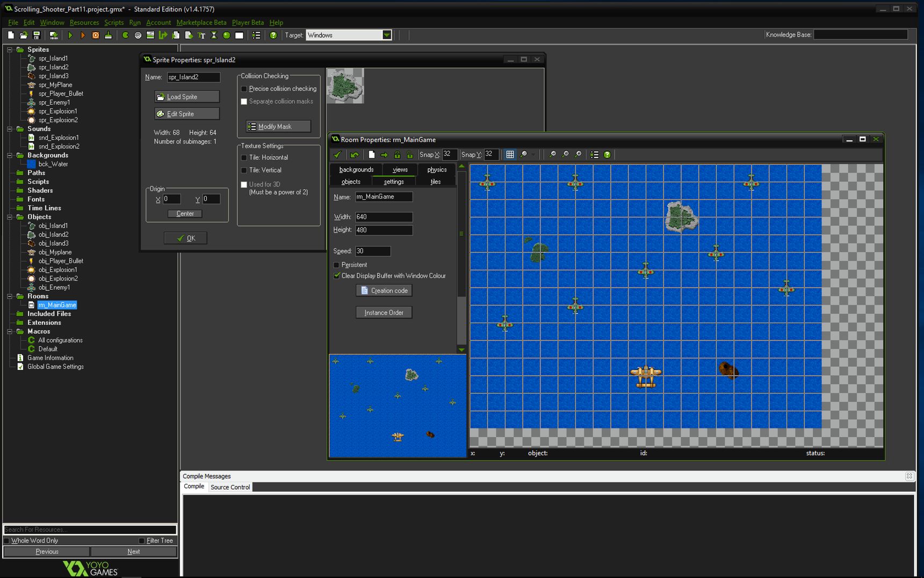Create a new sprite via Pac-Man icon
The image size is (924, 578).
(125, 35)
